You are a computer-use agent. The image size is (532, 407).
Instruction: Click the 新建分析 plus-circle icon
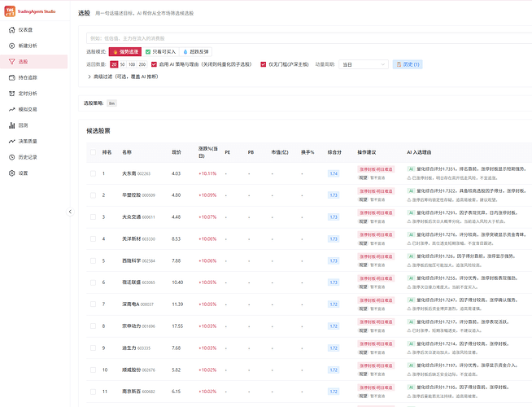[12, 46]
